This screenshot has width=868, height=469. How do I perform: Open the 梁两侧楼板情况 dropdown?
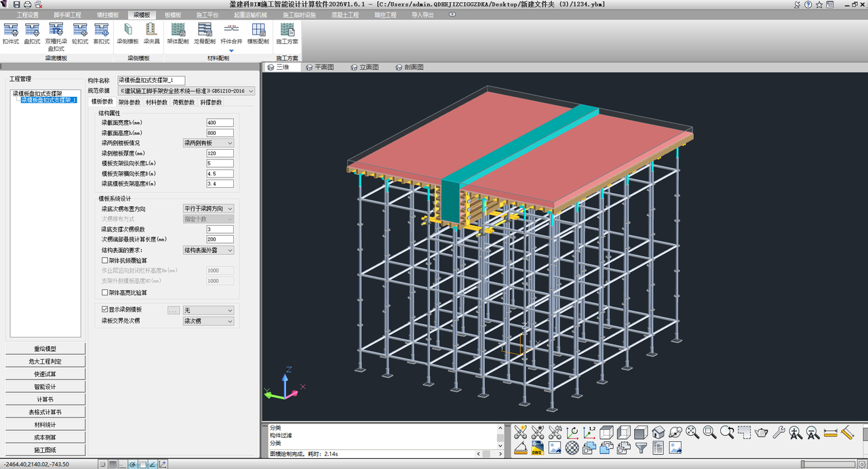pyautogui.click(x=208, y=143)
